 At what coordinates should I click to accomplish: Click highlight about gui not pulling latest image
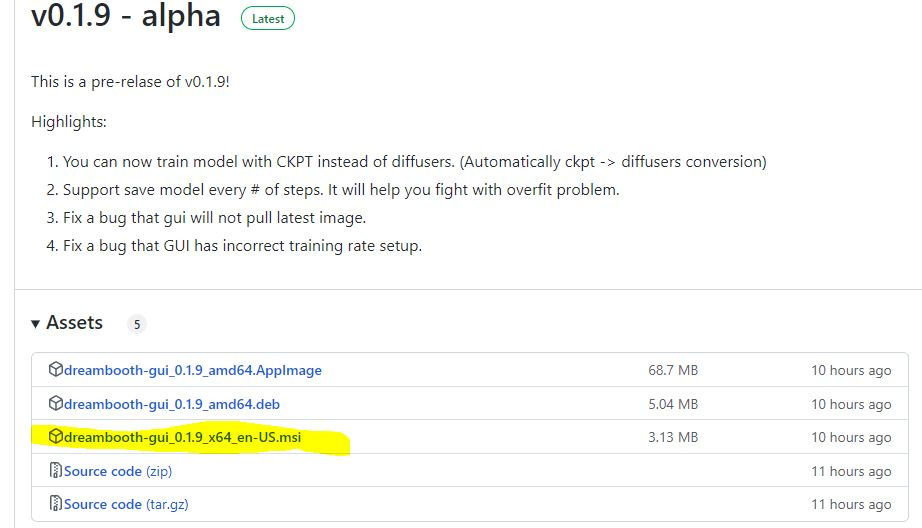tap(214, 218)
